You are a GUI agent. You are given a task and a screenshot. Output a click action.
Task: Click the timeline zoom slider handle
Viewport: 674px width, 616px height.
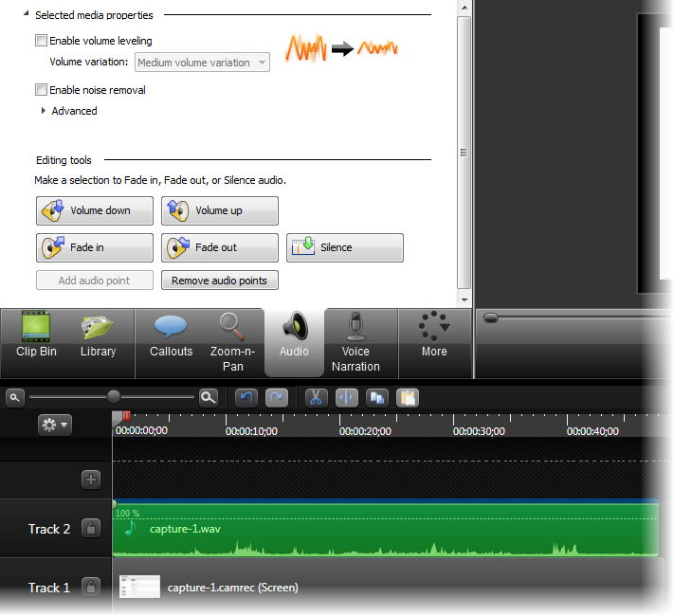coord(114,396)
